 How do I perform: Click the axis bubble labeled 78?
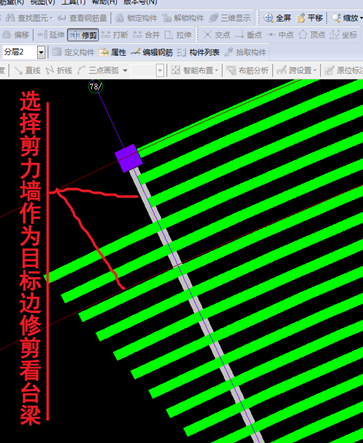(x=96, y=87)
